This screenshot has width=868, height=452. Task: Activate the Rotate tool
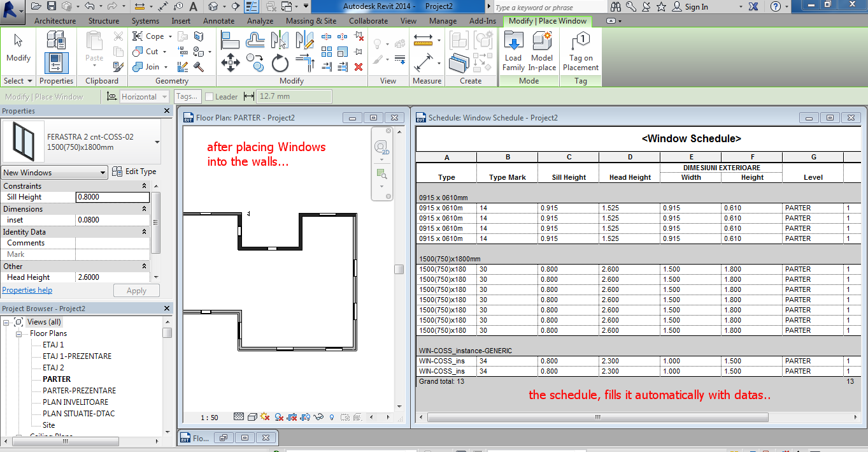pyautogui.click(x=279, y=63)
